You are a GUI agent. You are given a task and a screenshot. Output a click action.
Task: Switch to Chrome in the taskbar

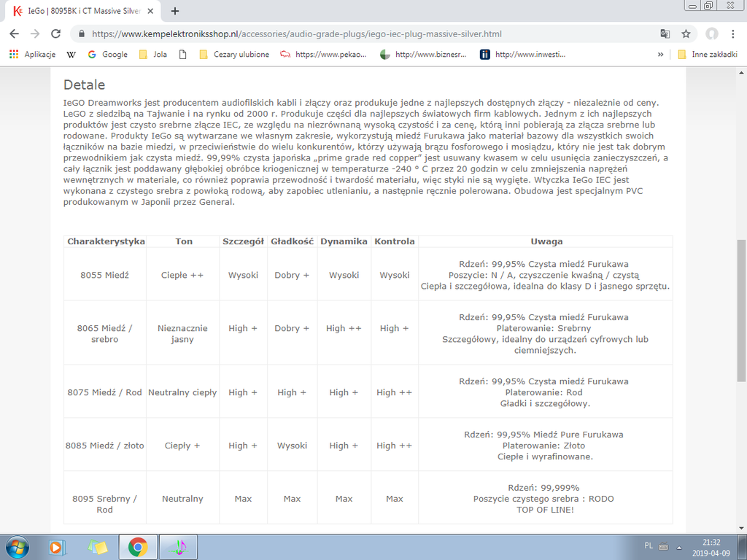coord(137,547)
